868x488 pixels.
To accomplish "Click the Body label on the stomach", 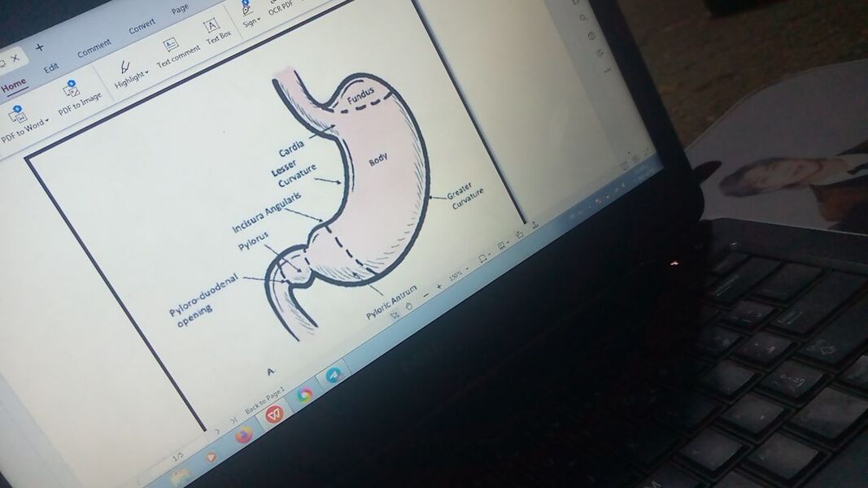I will (x=378, y=160).
